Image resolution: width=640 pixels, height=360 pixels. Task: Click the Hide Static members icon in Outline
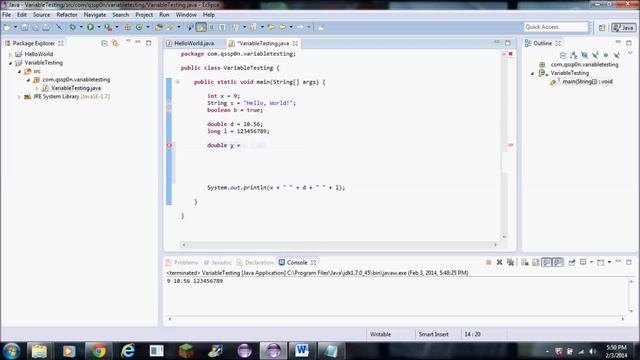click(596, 55)
